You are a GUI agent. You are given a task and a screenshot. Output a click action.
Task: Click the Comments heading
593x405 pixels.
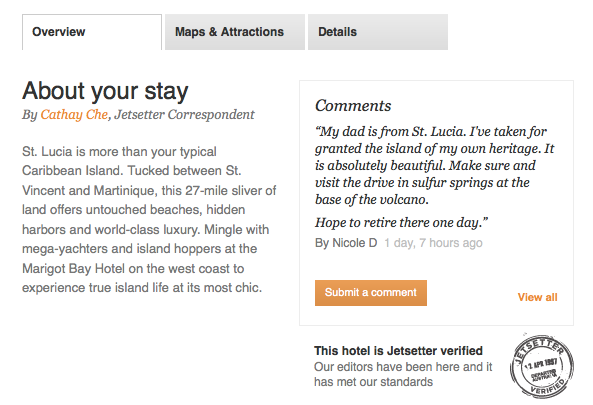[353, 106]
